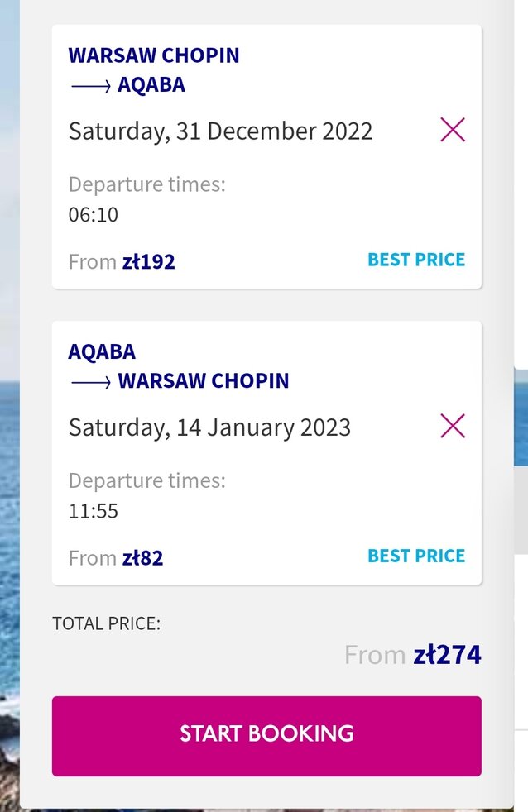
Task: Select WARSAW CHOPIN destination in return card
Action: [x=203, y=380]
